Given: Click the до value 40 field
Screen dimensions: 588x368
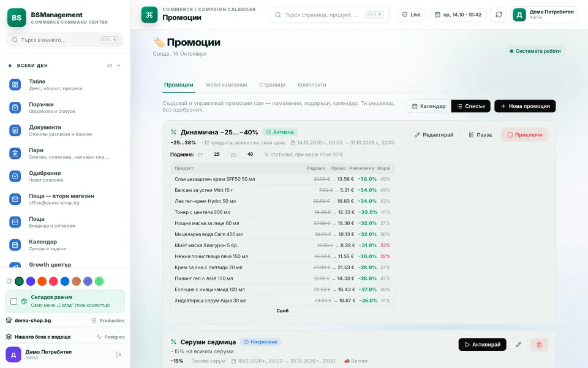Looking at the screenshot, I should click(250, 155).
